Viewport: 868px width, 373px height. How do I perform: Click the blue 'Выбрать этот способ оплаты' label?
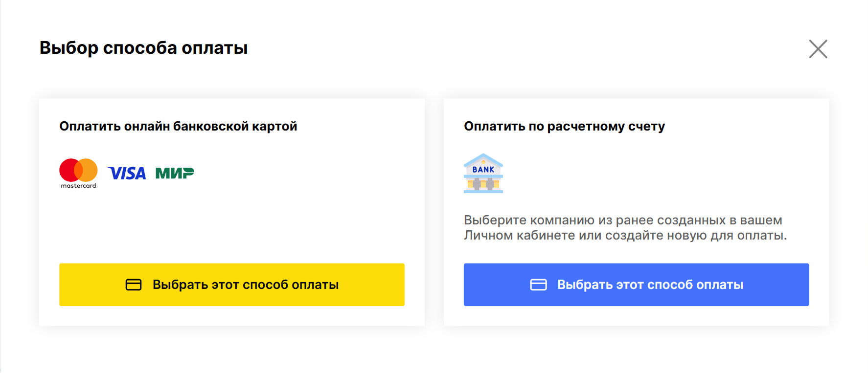click(650, 285)
